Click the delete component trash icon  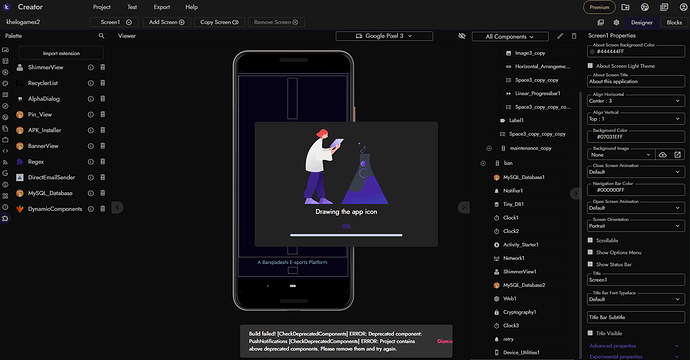574,36
